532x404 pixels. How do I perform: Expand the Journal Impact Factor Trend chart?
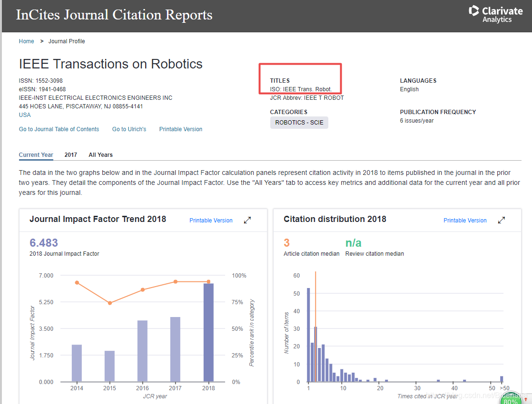247,221
